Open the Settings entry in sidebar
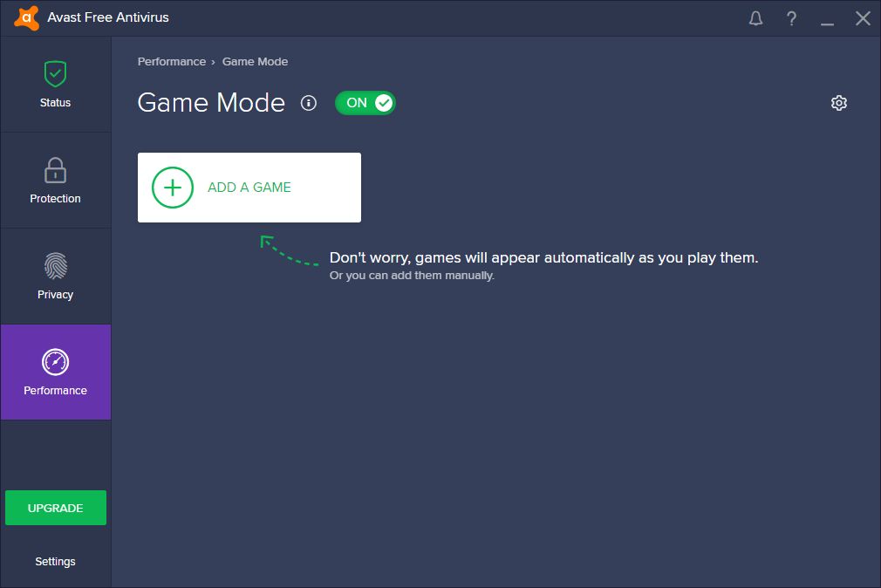881x588 pixels. point(55,561)
